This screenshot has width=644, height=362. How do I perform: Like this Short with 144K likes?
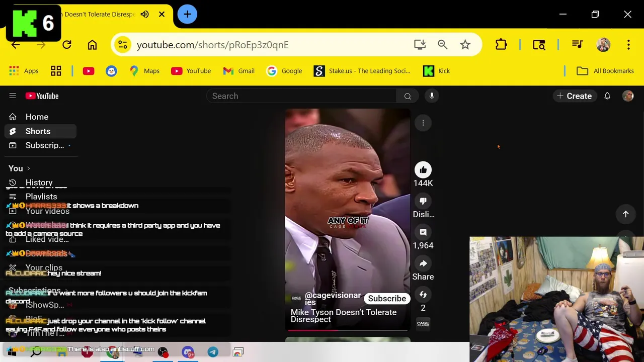(x=423, y=170)
